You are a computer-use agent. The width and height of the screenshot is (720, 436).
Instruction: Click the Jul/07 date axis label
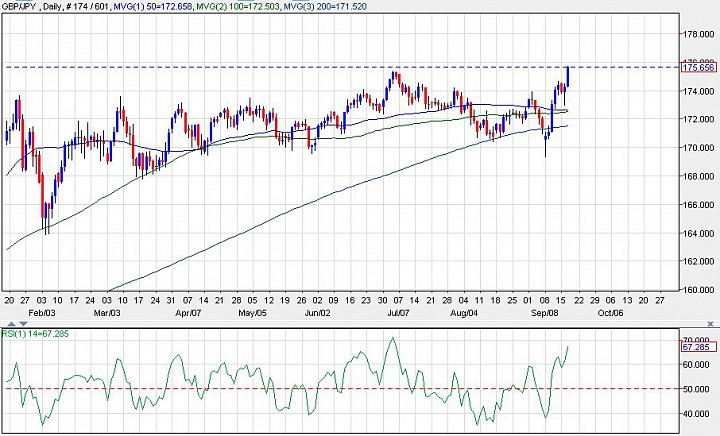point(398,313)
